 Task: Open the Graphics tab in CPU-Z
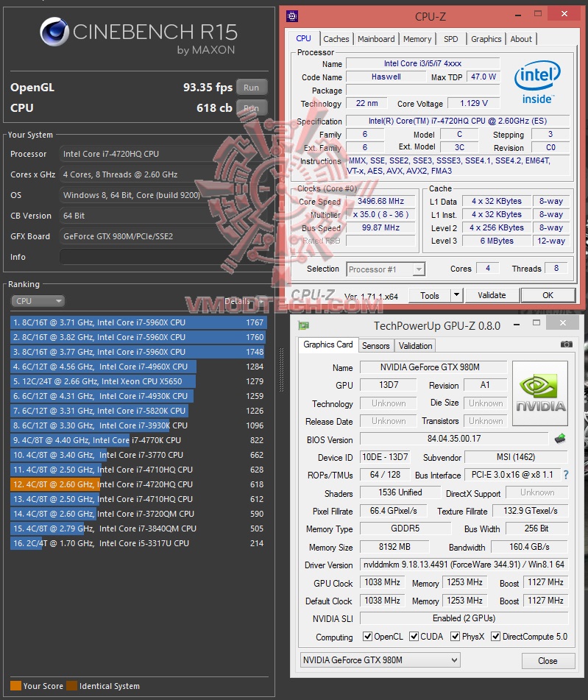pos(486,39)
